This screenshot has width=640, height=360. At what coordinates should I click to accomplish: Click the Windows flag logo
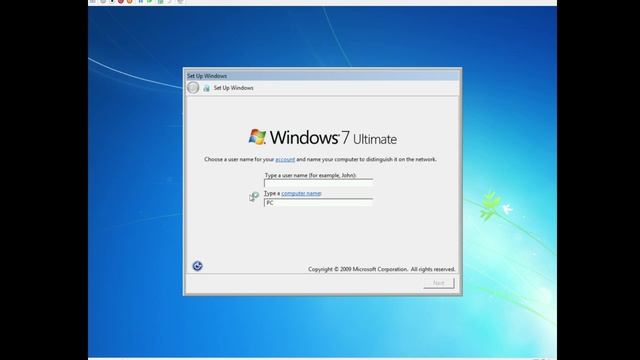257,137
